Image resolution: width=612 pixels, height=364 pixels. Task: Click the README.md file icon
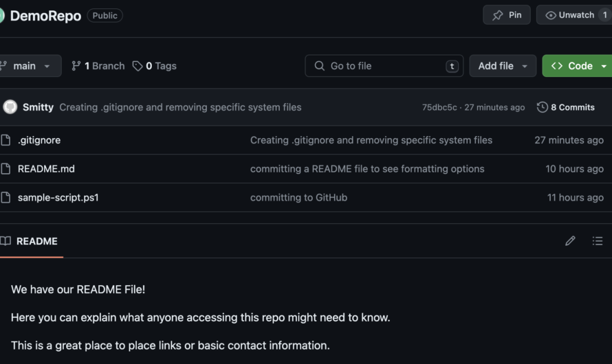(x=6, y=169)
